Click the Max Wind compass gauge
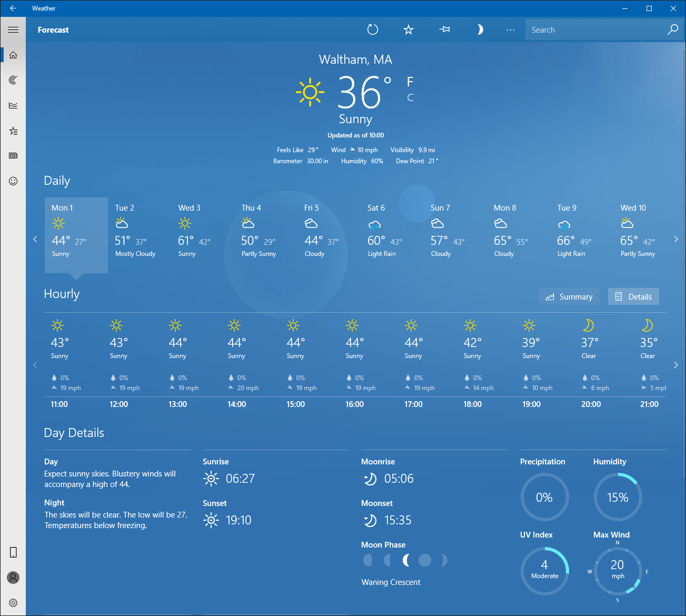 618,571
